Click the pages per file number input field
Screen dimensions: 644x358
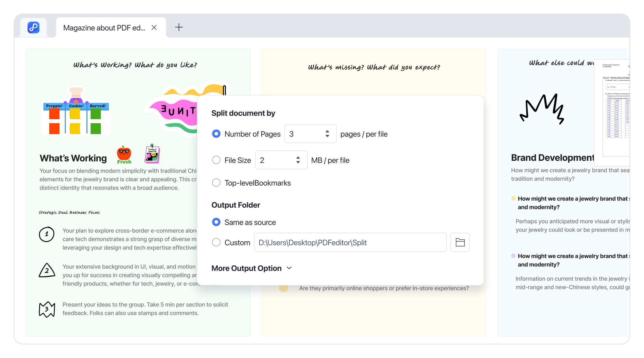tap(309, 134)
